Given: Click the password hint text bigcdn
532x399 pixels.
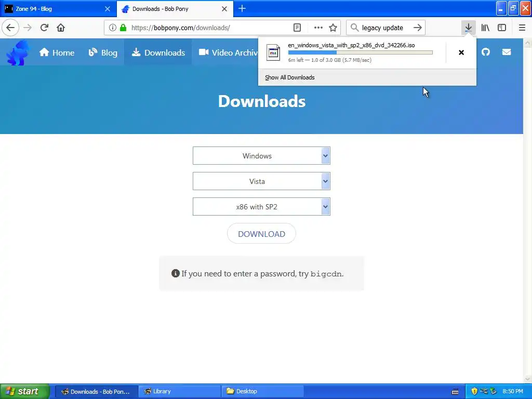Looking at the screenshot, I should click(326, 274).
